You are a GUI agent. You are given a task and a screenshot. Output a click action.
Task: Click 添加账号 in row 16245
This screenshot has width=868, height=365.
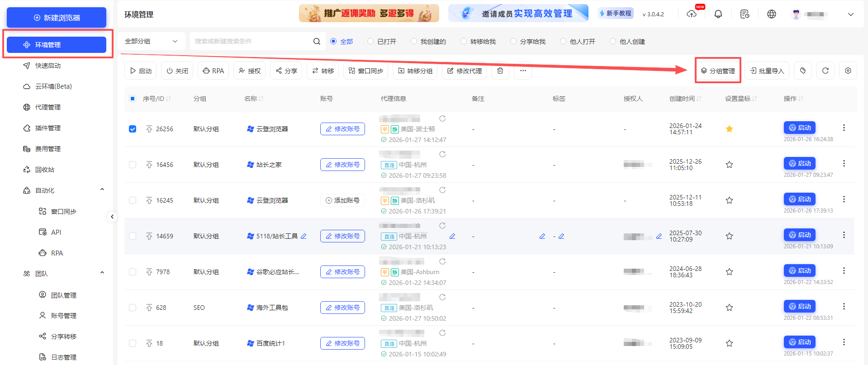coord(342,200)
